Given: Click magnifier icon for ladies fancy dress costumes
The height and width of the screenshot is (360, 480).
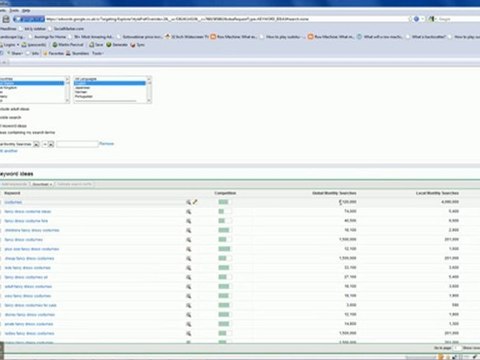Looking at the screenshot, I should pyautogui.click(x=189, y=333).
